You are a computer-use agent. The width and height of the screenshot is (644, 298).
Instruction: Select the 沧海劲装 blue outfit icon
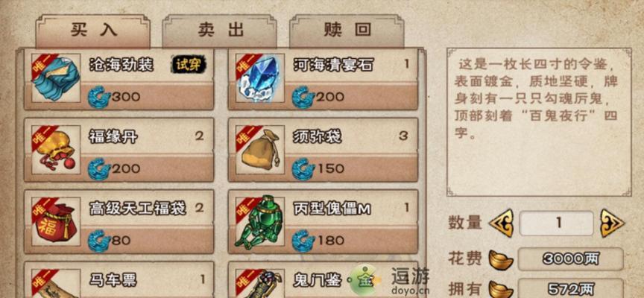pos(55,78)
